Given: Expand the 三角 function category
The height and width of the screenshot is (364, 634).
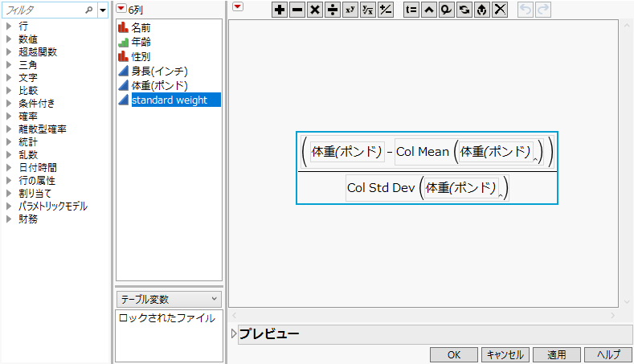Looking at the screenshot, I should 9,65.
